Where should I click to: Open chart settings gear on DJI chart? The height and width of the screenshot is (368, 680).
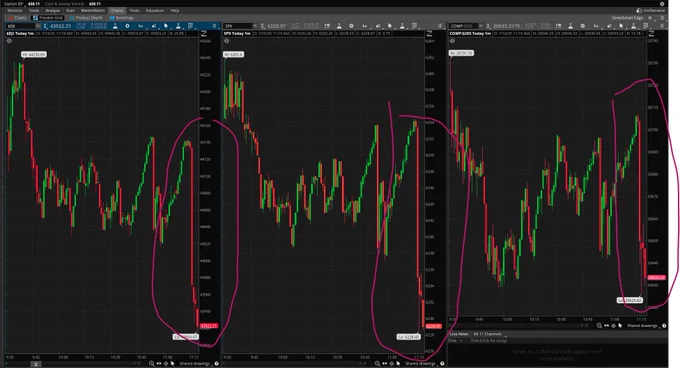click(127, 26)
